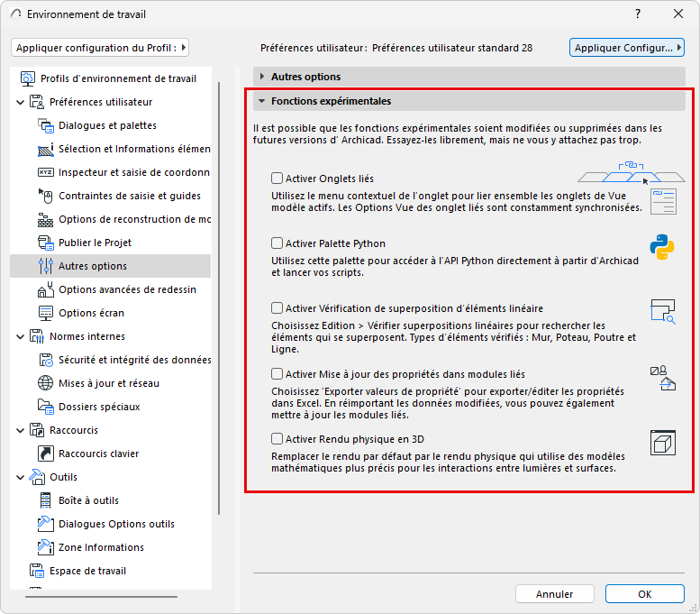Viewport: 700px width, 614px height.
Task: Select Dialogues et palettes in tree
Action: pyautogui.click(x=107, y=125)
